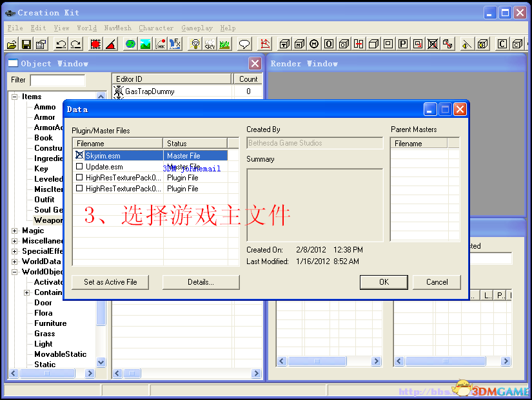Toggle the SKY toolbar icon
Image resolution: width=532 pixels, height=400 pixels.
(210, 44)
